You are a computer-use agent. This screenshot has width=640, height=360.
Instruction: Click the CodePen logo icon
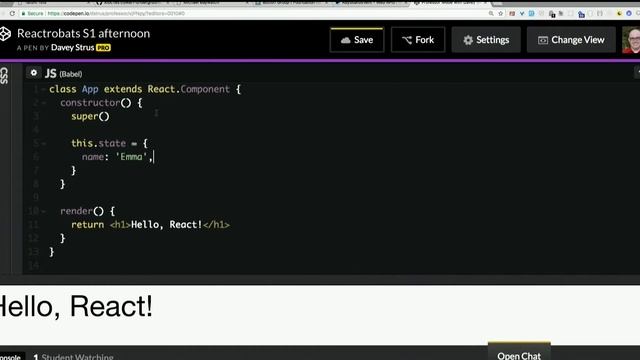[x=5, y=34]
